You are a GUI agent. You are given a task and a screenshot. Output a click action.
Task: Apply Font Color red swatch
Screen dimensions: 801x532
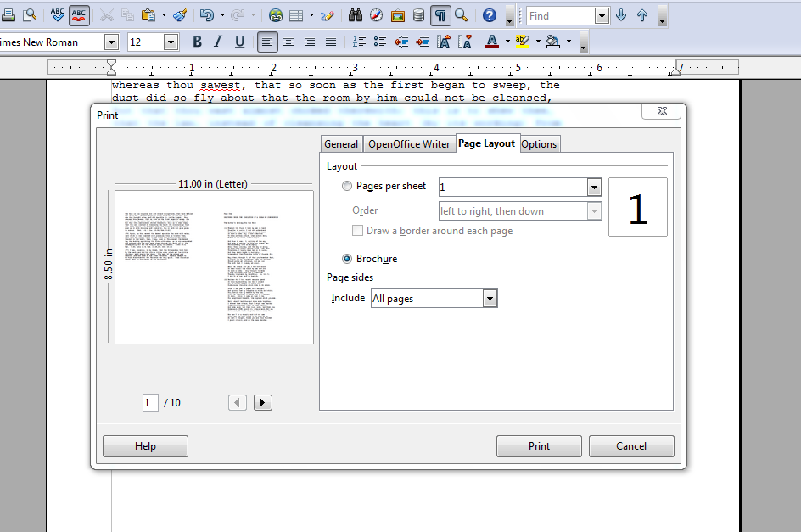(x=492, y=42)
